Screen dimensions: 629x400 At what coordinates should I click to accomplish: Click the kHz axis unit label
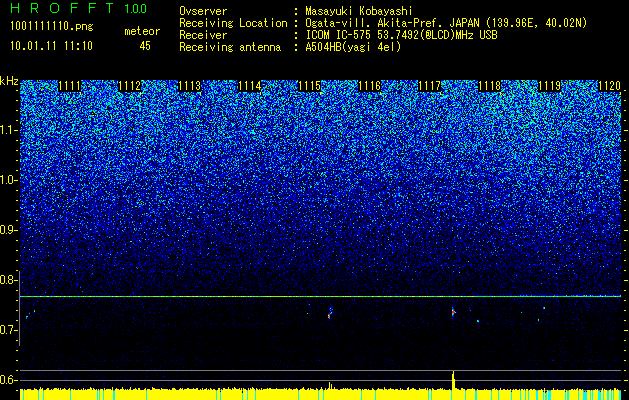click(x=9, y=81)
